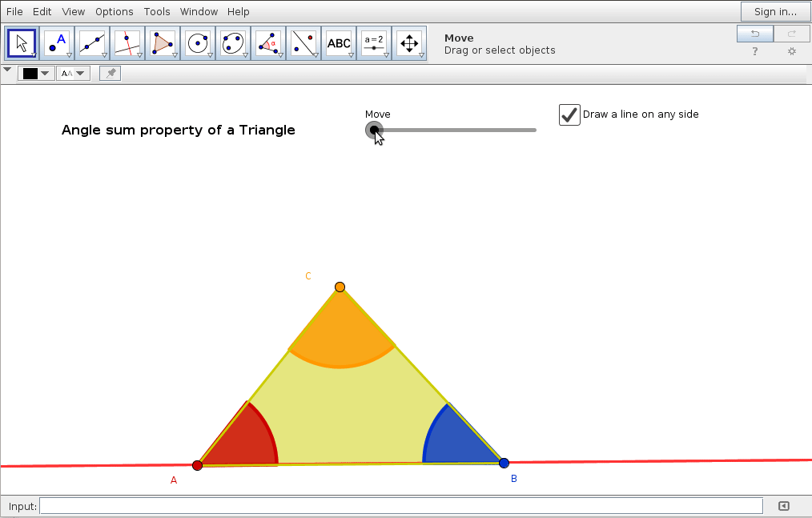Select the Ellipse conic tool

point(233,43)
